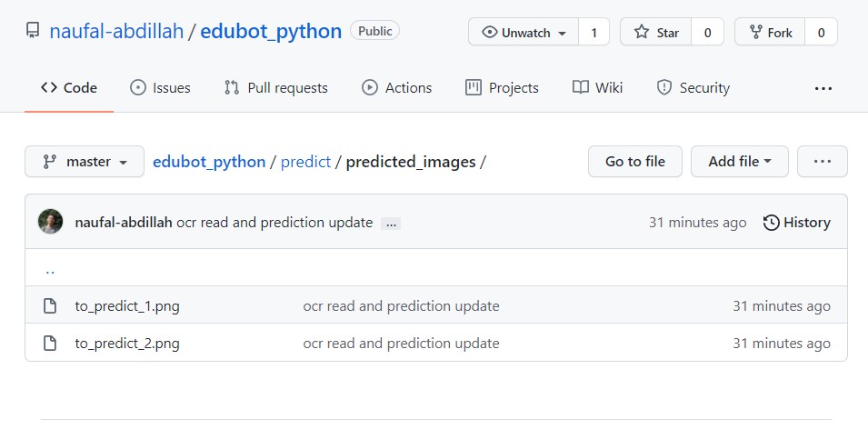Click the file icon beside to_predict_1.png

pyautogui.click(x=51, y=306)
